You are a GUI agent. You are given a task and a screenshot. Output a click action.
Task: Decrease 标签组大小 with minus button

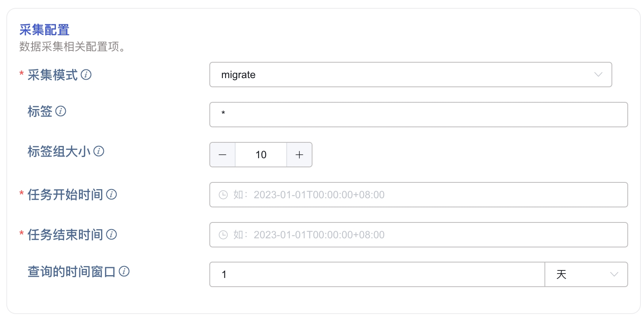222,155
